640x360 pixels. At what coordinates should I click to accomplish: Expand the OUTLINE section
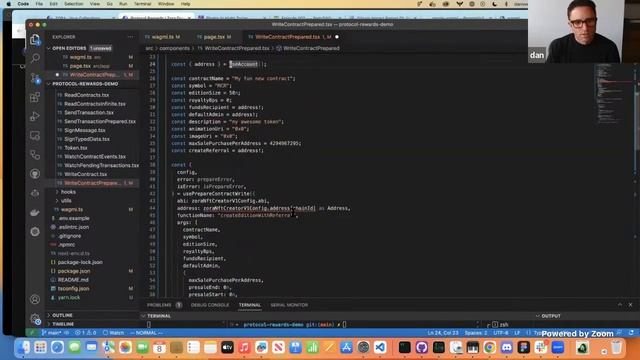(62, 315)
